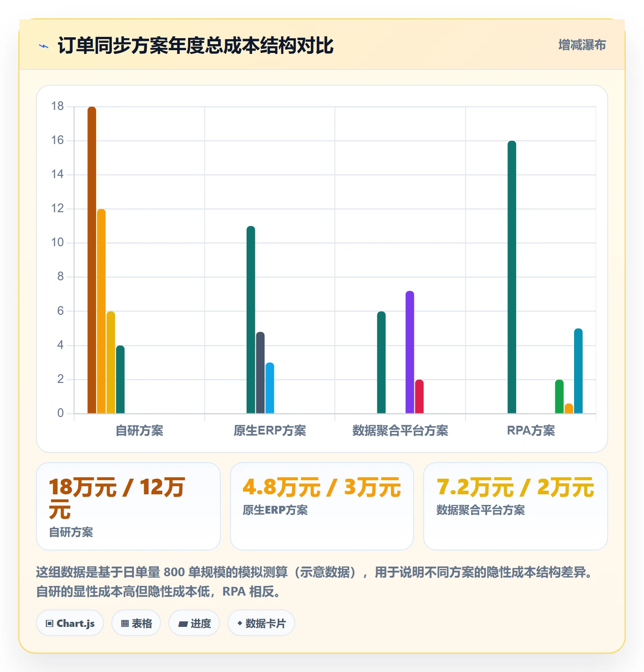Click the light blue bar in 原生ERP方案
644x672 pixels.
coord(270,388)
